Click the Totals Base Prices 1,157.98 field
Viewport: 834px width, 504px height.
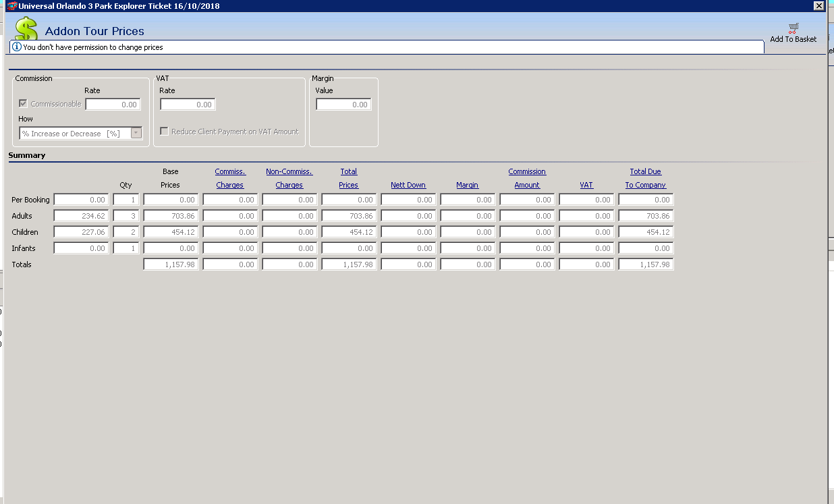(171, 264)
